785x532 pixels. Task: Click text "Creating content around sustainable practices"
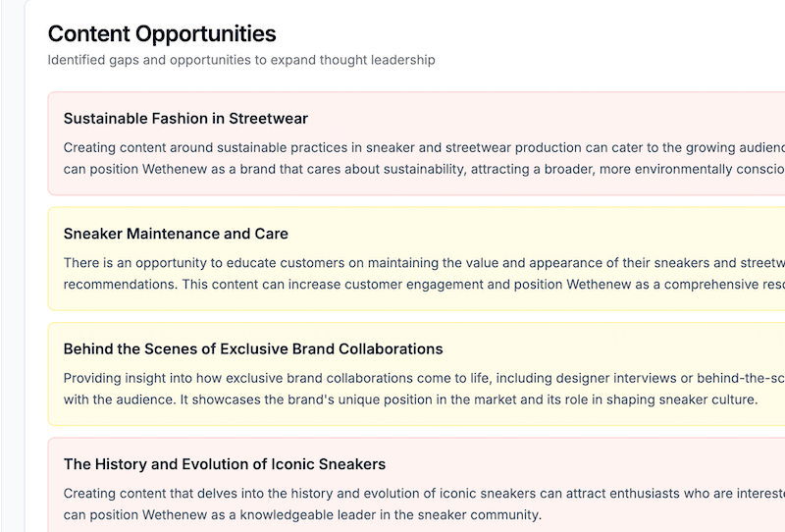pos(212,147)
